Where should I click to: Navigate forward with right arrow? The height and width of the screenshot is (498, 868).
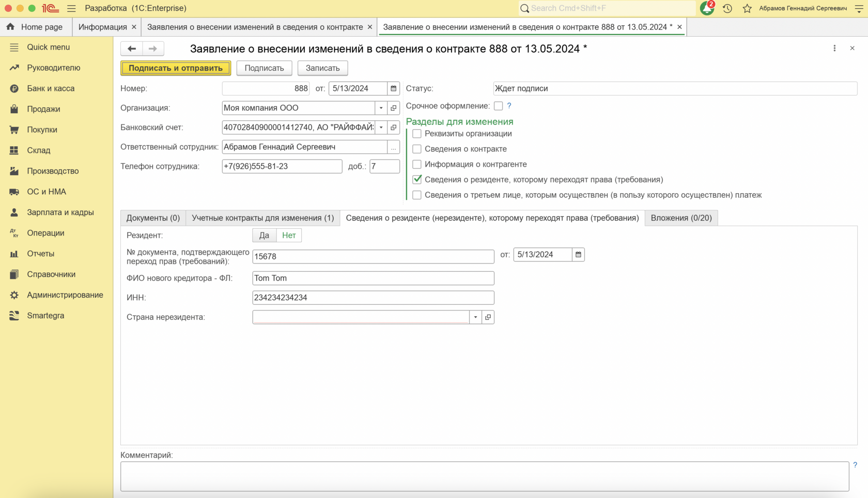tap(153, 49)
